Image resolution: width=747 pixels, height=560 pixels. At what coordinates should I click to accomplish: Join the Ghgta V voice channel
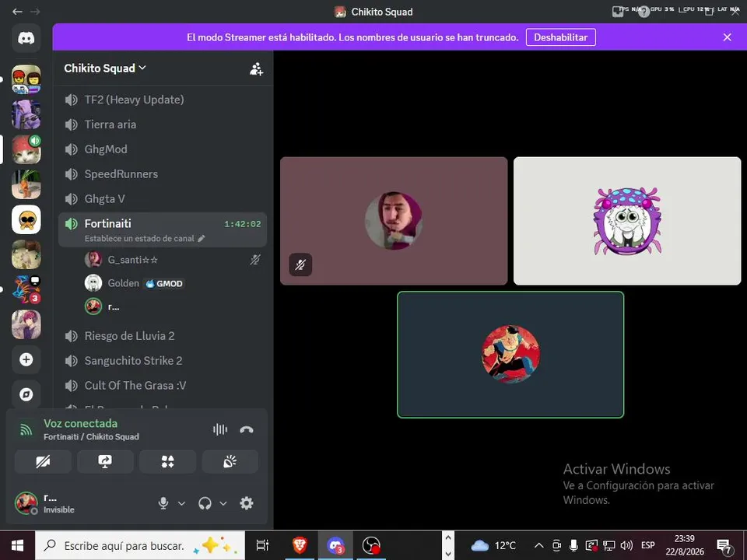[163, 198]
